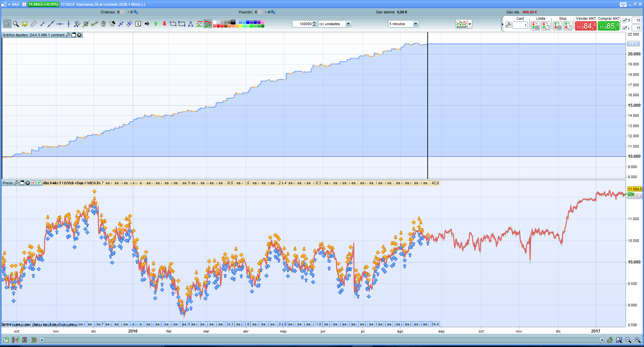The height and width of the screenshot is (347, 644).
Task: Open the first Stop order button
Action: 557,26
